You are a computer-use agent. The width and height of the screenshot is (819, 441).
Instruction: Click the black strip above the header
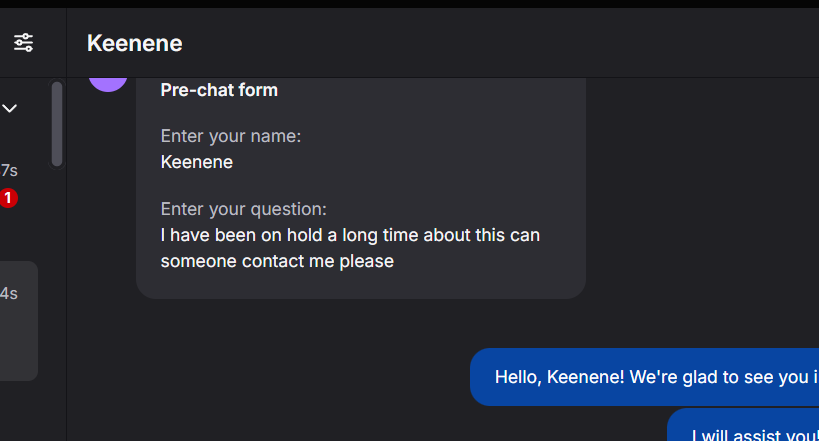coord(410,4)
